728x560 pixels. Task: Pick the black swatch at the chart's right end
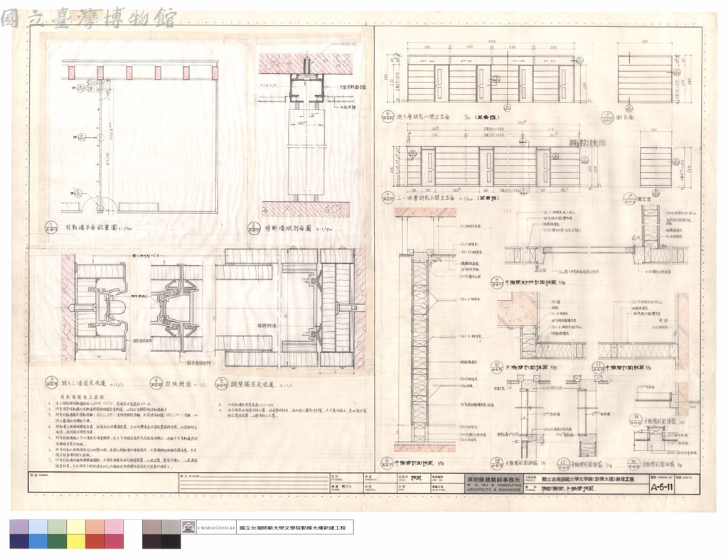171,542
